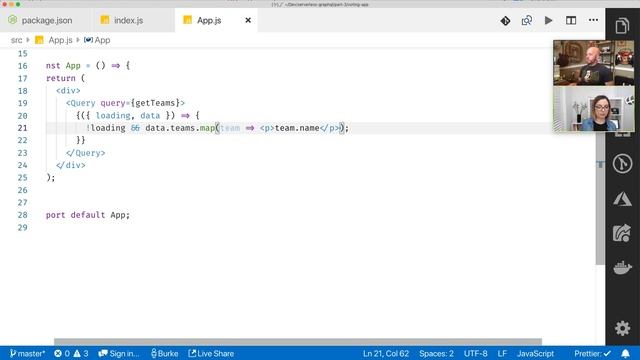The height and width of the screenshot is (360, 640).
Task: Open the Explorer files icon
Action: [x=622, y=26]
